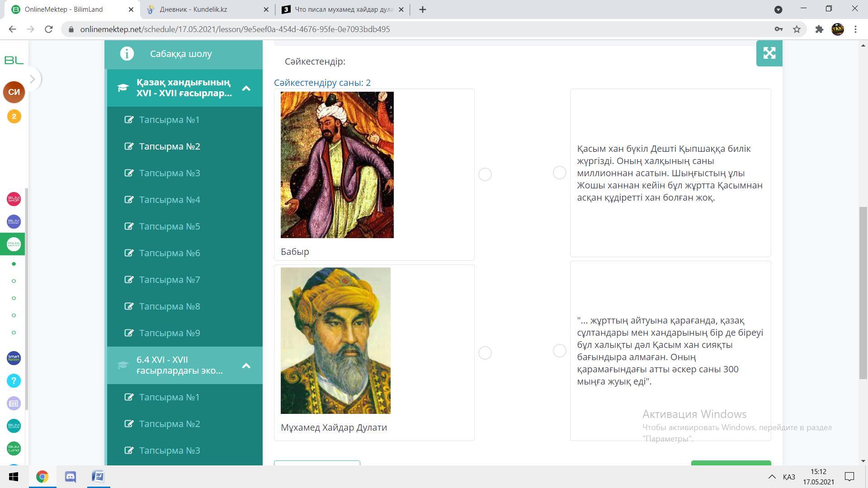Open Тапсырма №5 in lesson list
This screenshot has height=488, width=868.
(x=170, y=226)
